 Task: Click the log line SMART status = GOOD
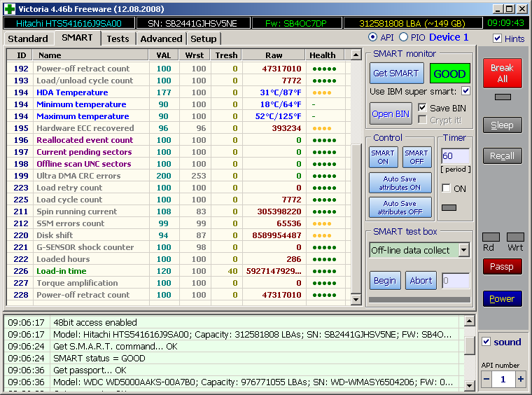click(99, 359)
